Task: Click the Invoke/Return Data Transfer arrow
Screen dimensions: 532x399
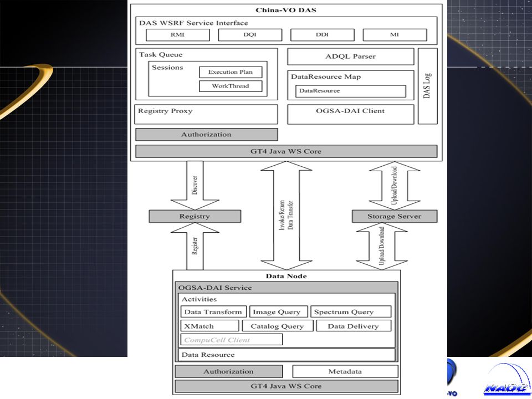Action: point(286,216)
